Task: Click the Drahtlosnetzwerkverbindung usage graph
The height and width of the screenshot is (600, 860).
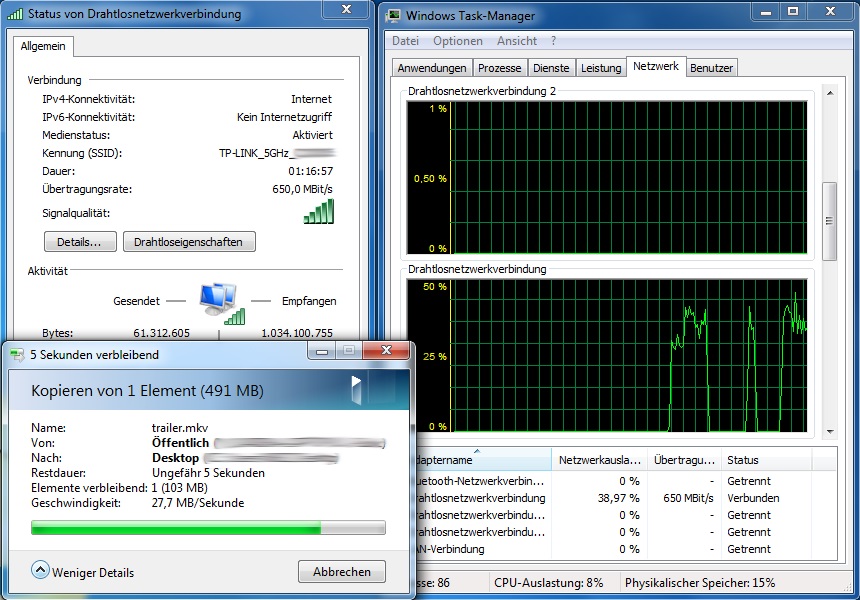Action: [x=607, y=355]
